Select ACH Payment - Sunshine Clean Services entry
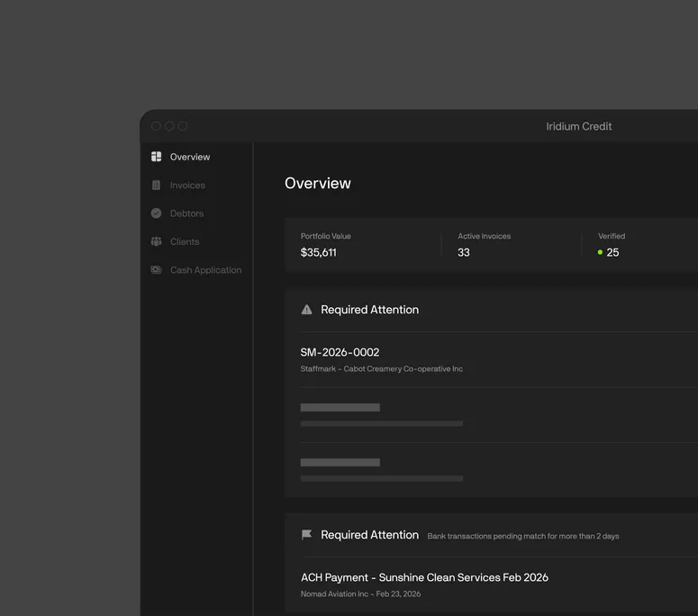This screenshot has height=616, width=698. 424,577
